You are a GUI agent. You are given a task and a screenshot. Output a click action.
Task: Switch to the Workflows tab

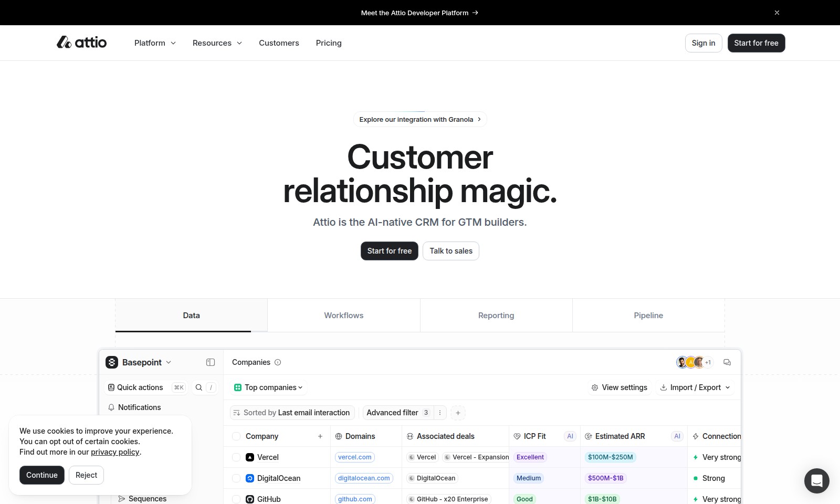click(344, 316)
